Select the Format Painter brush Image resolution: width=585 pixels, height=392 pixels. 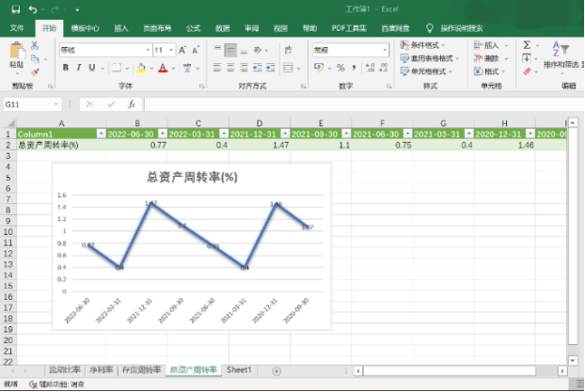(x=35, y=71)
